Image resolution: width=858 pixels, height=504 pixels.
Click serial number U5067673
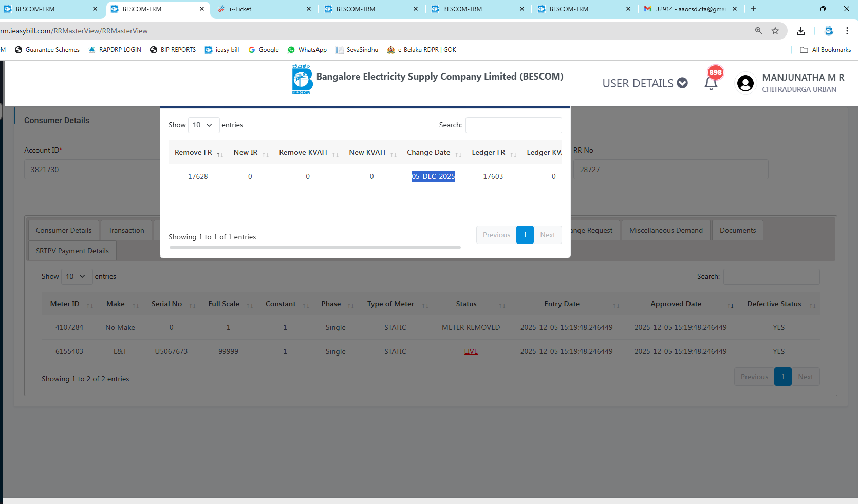click(x=172, y=351)
